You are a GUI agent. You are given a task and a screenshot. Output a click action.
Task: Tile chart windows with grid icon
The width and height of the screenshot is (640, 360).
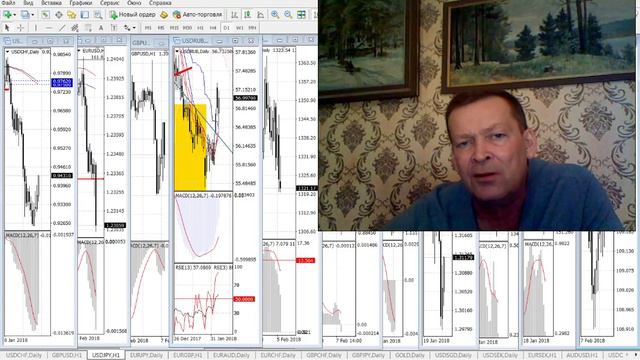301,15
